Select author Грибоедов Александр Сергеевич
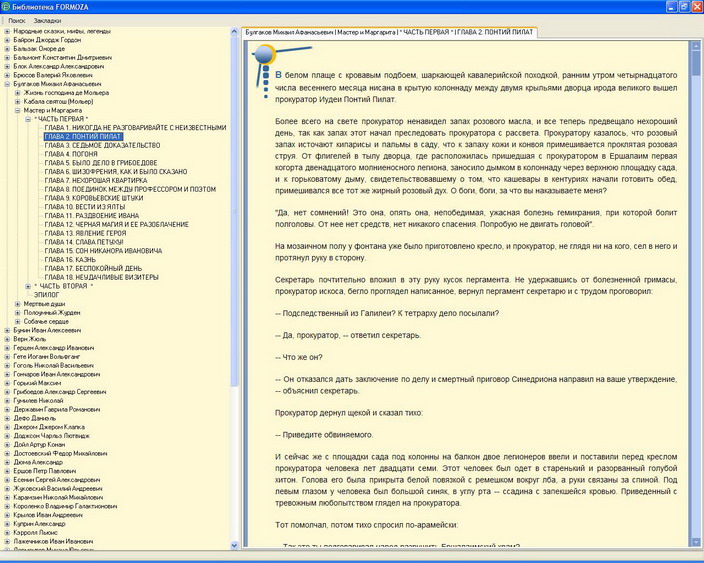The image size is (704, 563). (x=60, y=392)
